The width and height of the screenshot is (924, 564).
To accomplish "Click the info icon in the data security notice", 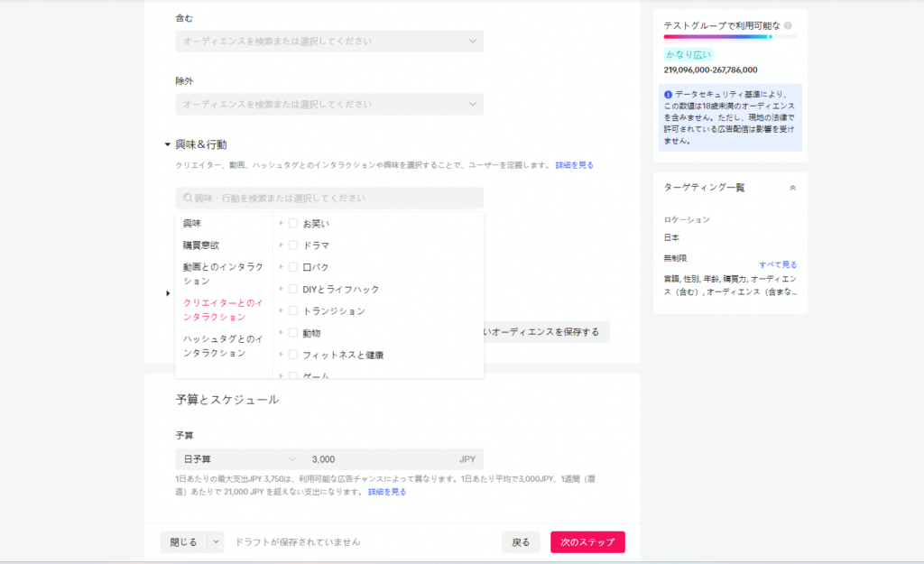I will (668, 95).
